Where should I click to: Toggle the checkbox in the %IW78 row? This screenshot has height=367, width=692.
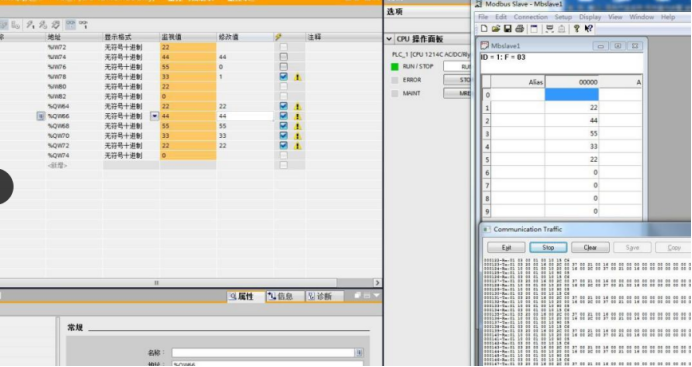[284, 76]
